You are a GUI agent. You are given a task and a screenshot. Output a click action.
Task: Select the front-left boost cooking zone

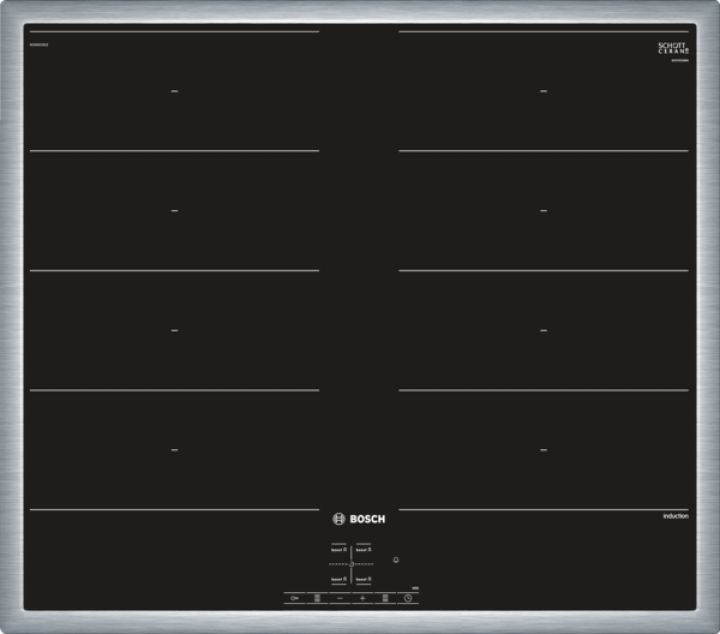click(x=339, y=579)
